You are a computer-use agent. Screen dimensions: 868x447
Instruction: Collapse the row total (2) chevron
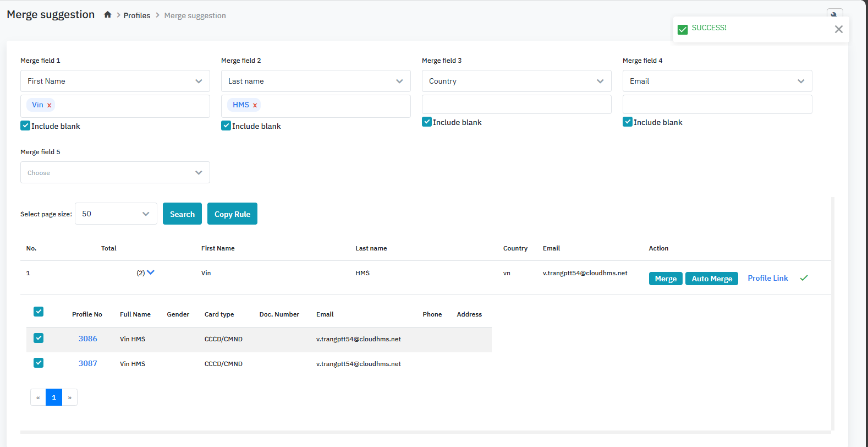click(151, 272)
